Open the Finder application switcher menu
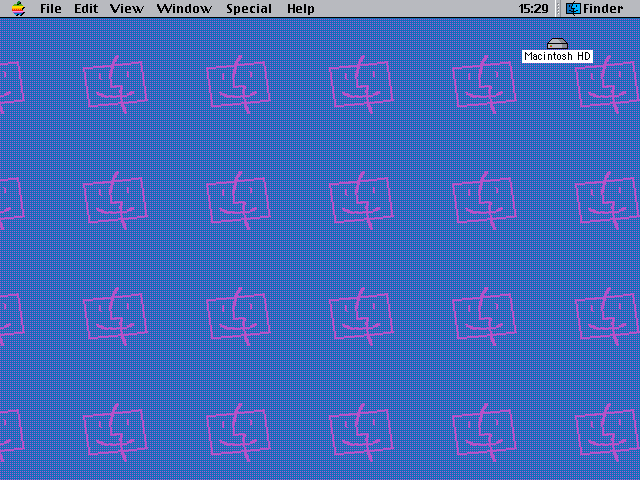The height and width of the screenshot is (480, 640). click(x=594, y=9)
